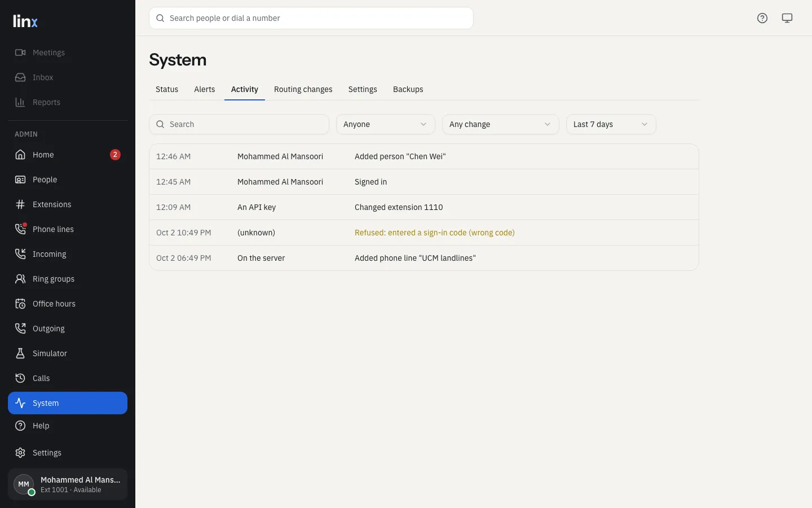
Task: Click the 12:45 AM Signed in row
Action: click(x=424, y=182)
